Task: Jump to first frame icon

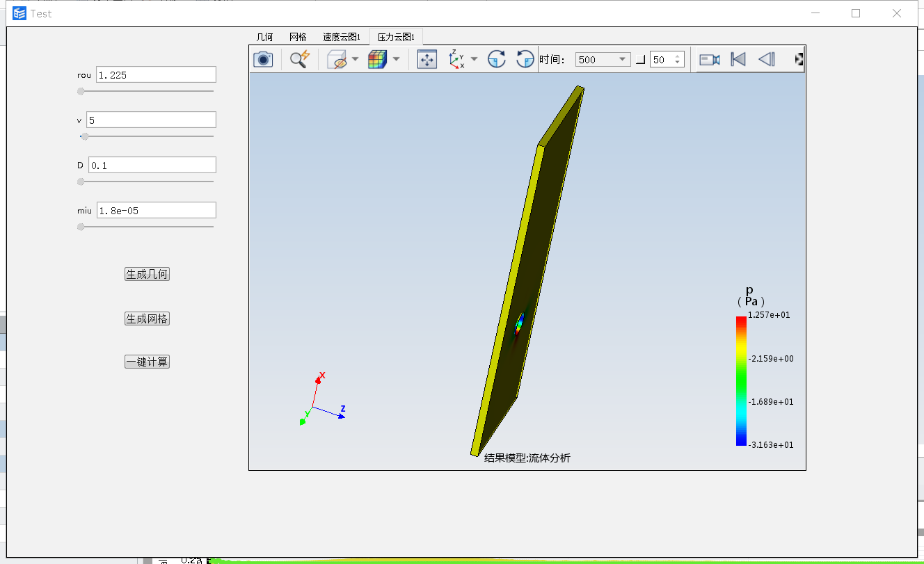Action: click(738, 60)
